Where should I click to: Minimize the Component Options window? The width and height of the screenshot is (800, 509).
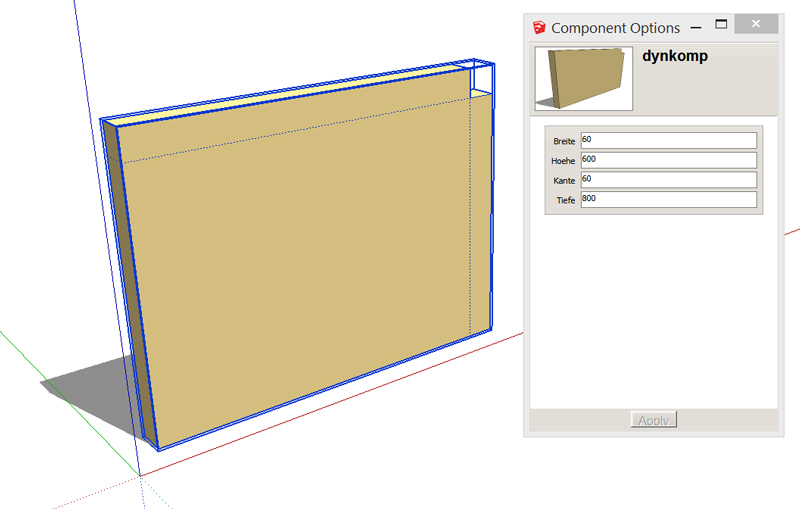(695, 27)
